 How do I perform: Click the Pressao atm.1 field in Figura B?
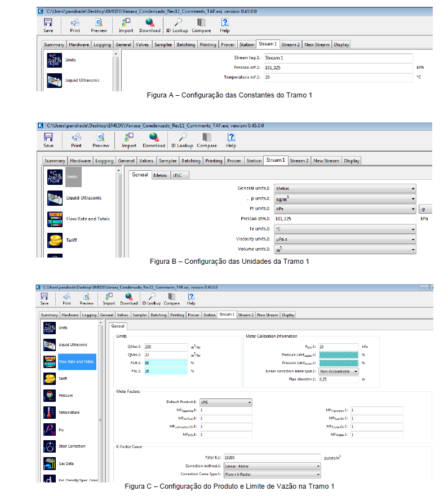tap(345, 219)
